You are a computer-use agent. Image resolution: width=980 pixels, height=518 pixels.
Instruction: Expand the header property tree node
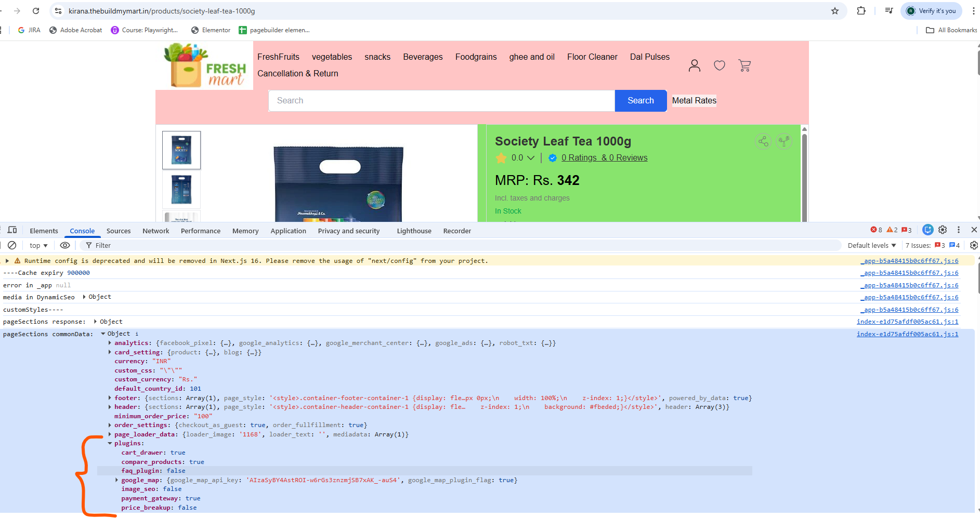click(110, 407)
